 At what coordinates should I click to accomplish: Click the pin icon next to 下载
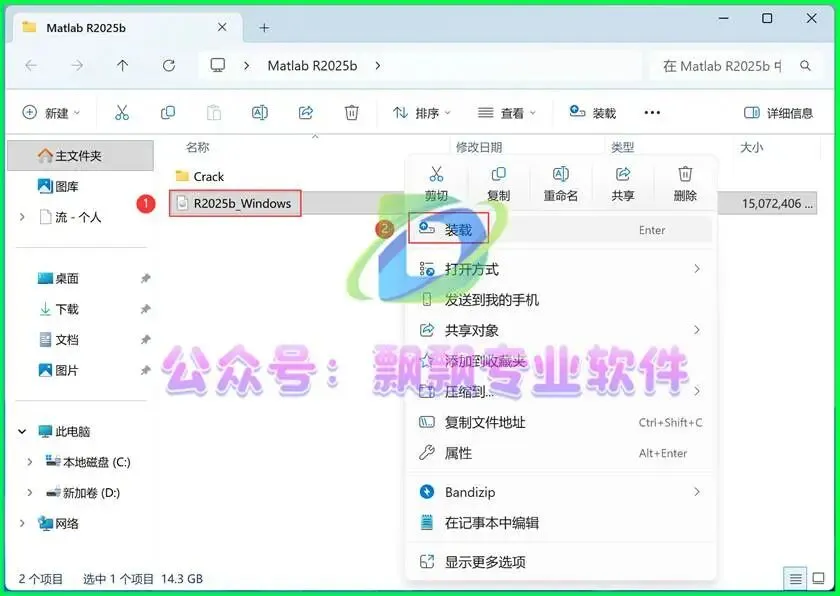pos(145,309)
